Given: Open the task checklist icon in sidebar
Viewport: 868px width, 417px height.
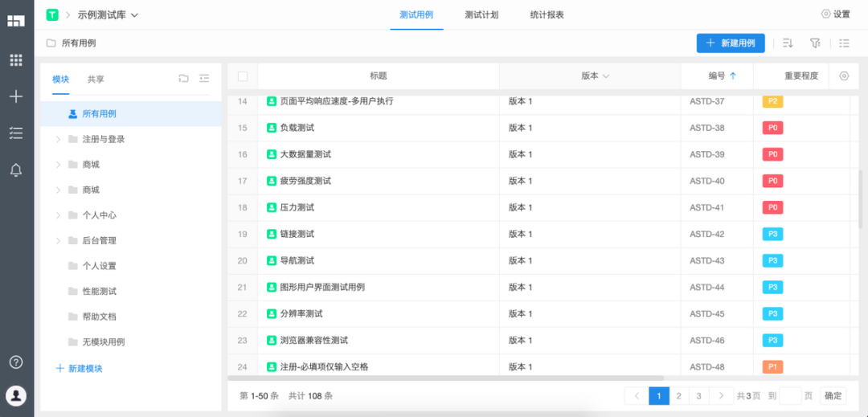Looking at the screenshot, I should [16, 133].
